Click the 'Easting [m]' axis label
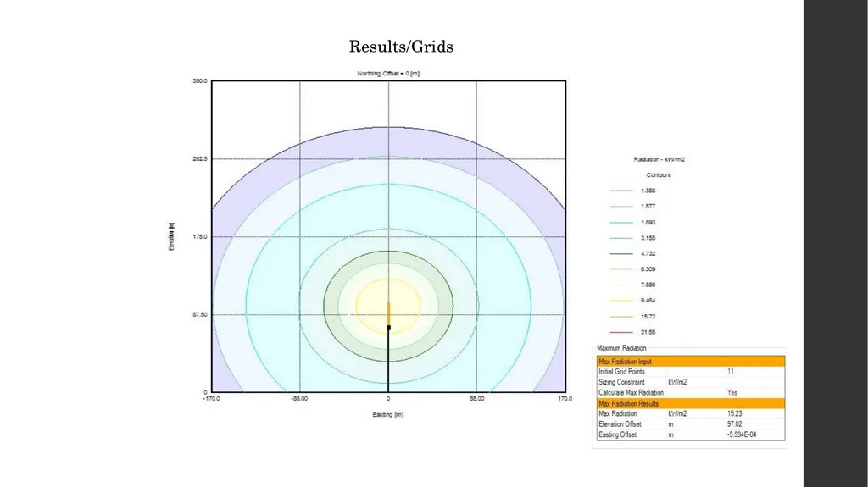Screen dimensions: 868x487 388,414
